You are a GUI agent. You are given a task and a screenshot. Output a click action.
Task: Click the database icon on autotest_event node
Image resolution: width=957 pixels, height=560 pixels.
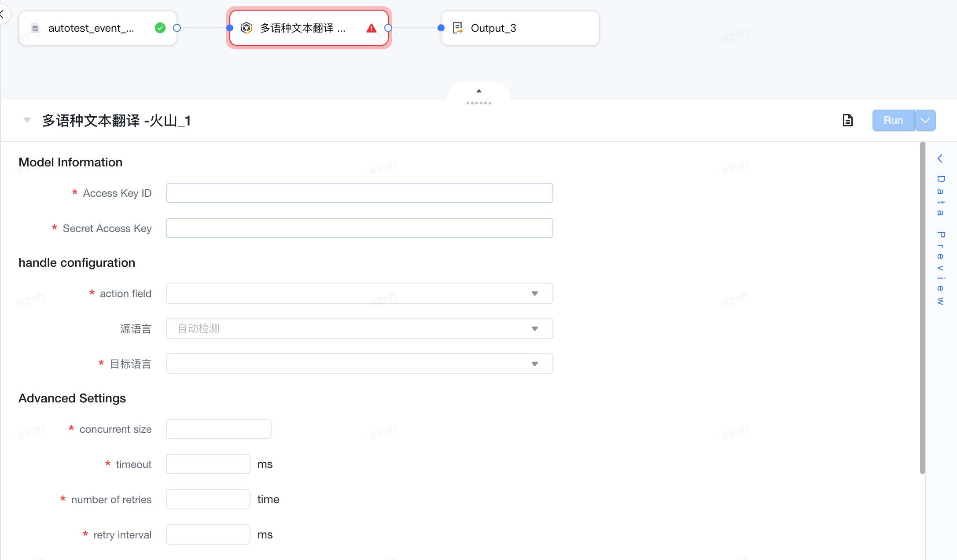[x=35, y=28]
